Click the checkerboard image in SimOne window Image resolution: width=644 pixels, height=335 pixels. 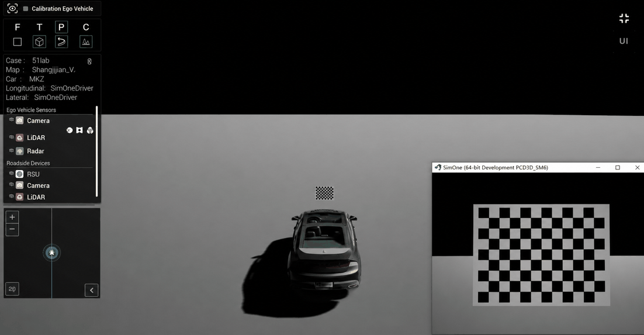[541, 255]
